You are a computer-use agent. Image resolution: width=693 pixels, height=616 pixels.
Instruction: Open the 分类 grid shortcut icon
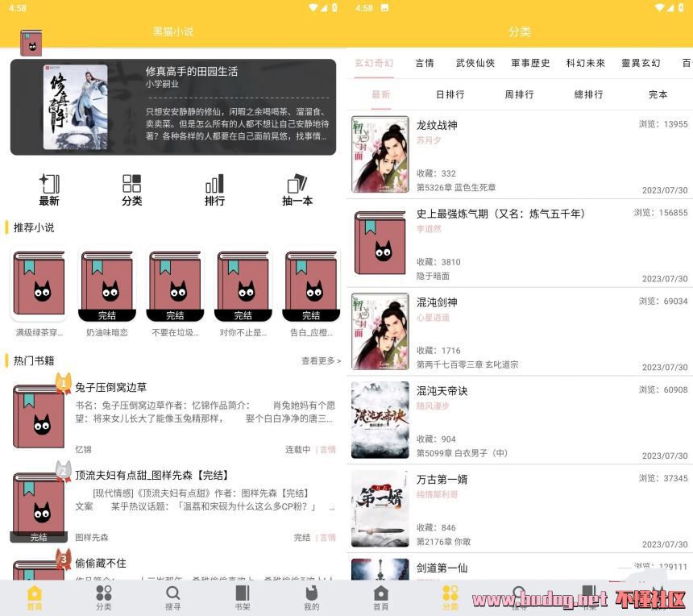131,189
